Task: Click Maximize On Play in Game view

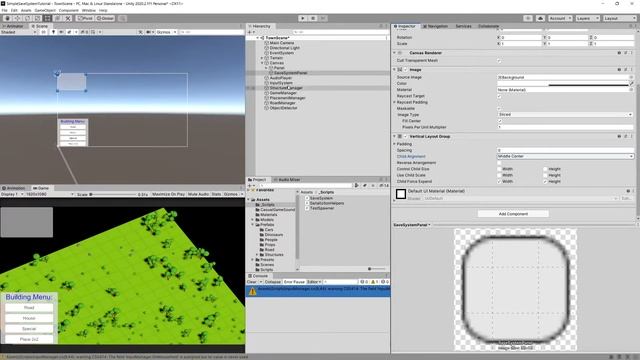Action: pos(168,194)
